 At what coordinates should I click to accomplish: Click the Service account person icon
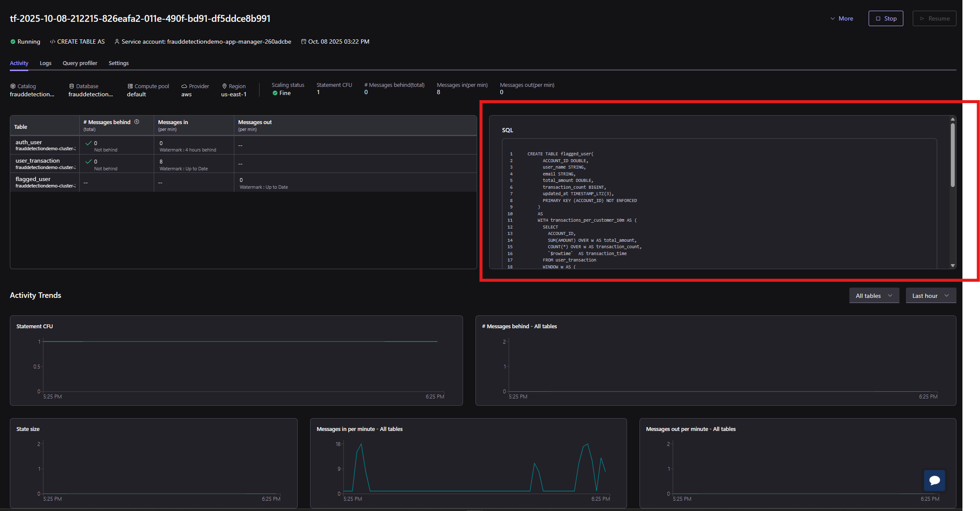coord(117,42)
